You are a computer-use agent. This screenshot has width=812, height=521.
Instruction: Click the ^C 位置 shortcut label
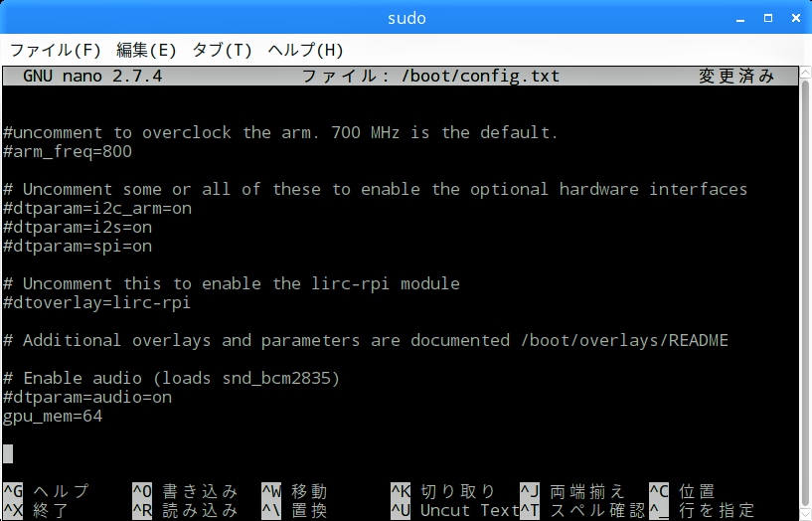tap(683, 490)
